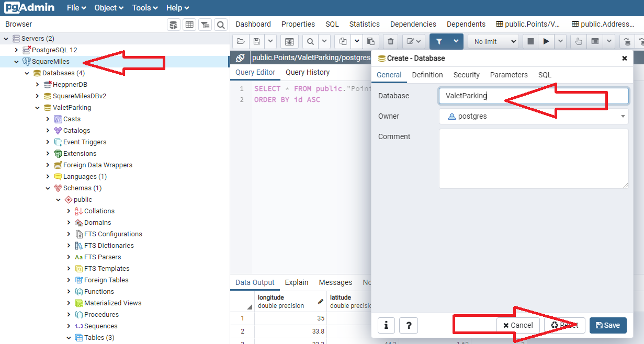Select the Extensions tree item
The image size is (644, 344).
click(80, 154)
